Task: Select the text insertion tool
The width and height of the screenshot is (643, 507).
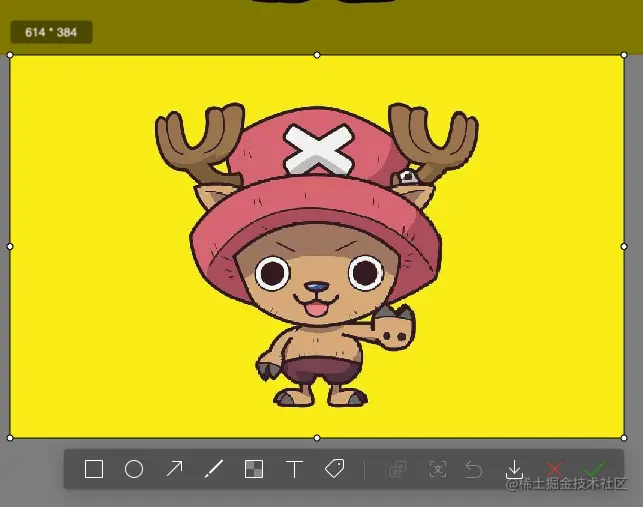Action: click(294, 469)
